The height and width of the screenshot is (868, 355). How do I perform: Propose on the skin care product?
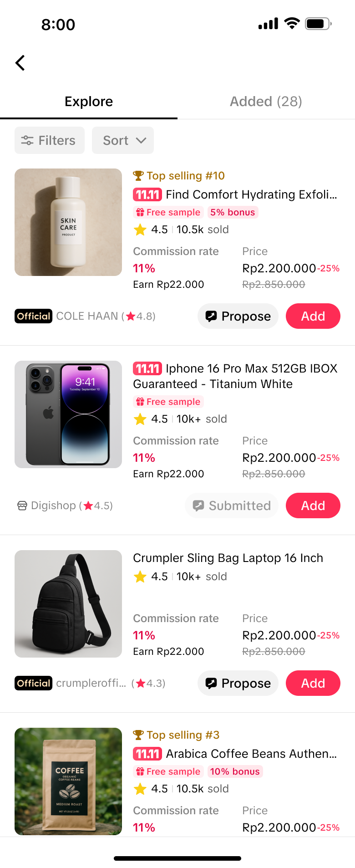pos(238,316)
